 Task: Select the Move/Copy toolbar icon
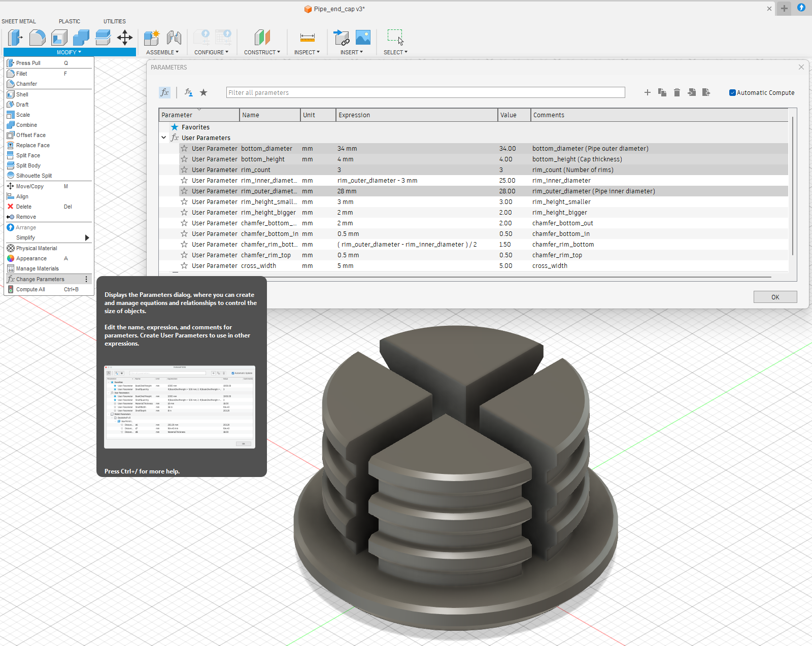(x=125, y=38)
